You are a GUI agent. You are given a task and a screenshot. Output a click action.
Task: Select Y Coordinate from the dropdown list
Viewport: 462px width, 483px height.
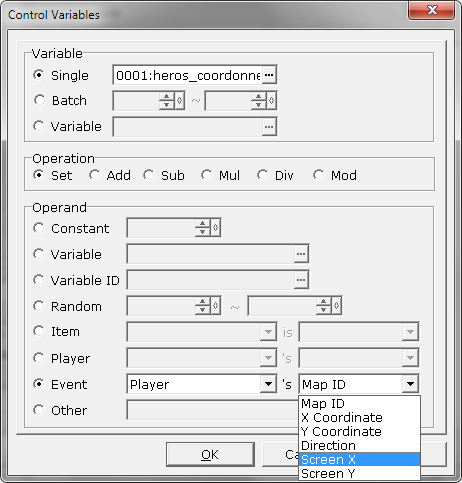(x=359, y=431)
